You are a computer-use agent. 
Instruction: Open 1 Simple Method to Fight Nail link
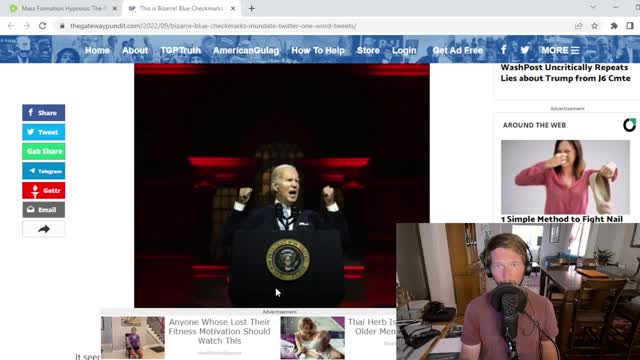[x=562, y=219]
